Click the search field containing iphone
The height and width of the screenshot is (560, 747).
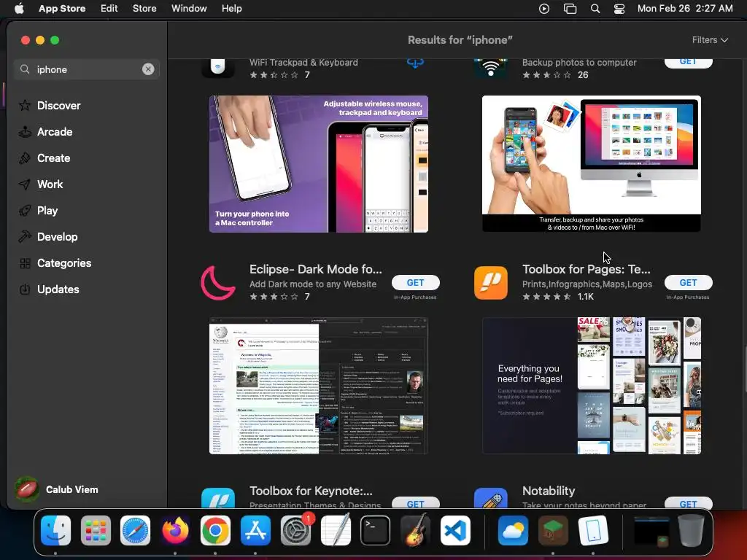pyautogui.click(x=87, y=69)
